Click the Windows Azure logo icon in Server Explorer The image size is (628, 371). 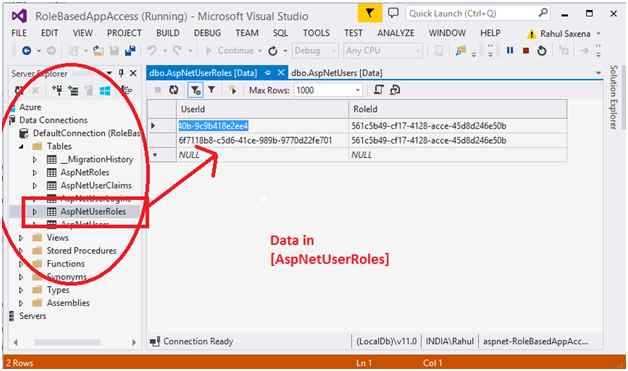105,91
